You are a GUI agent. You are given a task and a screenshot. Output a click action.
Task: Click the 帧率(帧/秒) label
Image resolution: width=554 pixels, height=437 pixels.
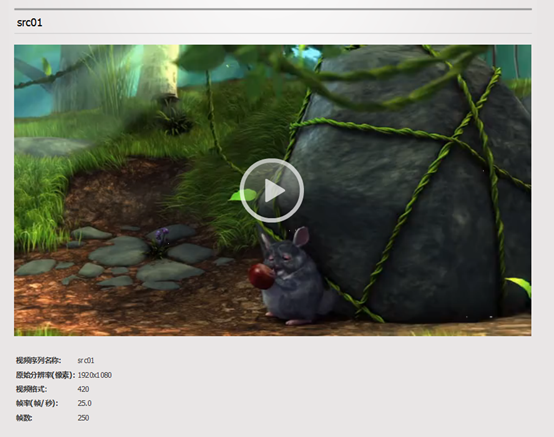click(x=37, y=403)
